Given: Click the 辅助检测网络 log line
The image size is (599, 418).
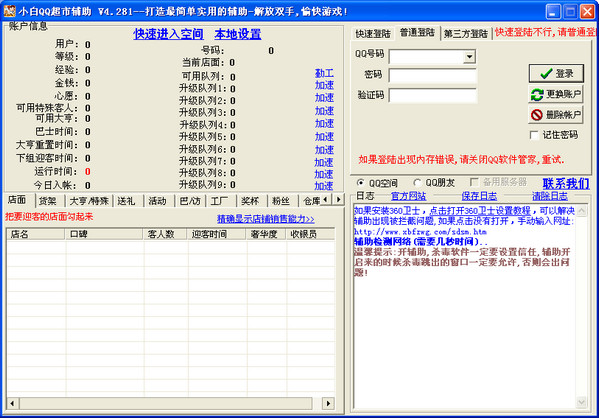Looking at the screenshot, I should point(421,242).
